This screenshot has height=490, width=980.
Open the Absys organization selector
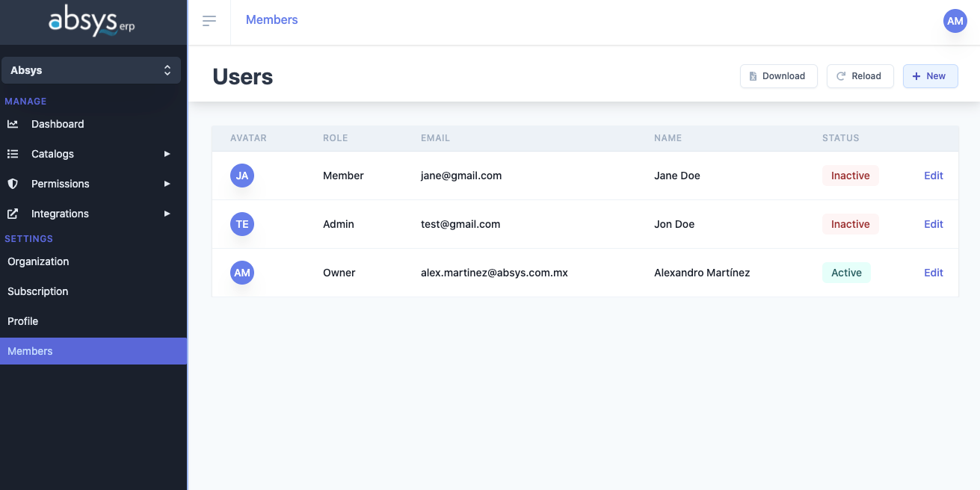click(x=91, y=70)
